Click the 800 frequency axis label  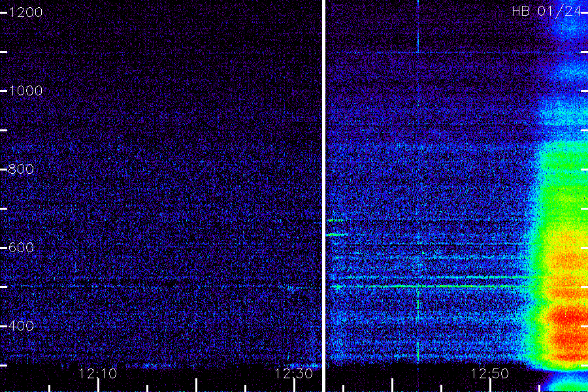pyautogui.click(x=21, y=169)
